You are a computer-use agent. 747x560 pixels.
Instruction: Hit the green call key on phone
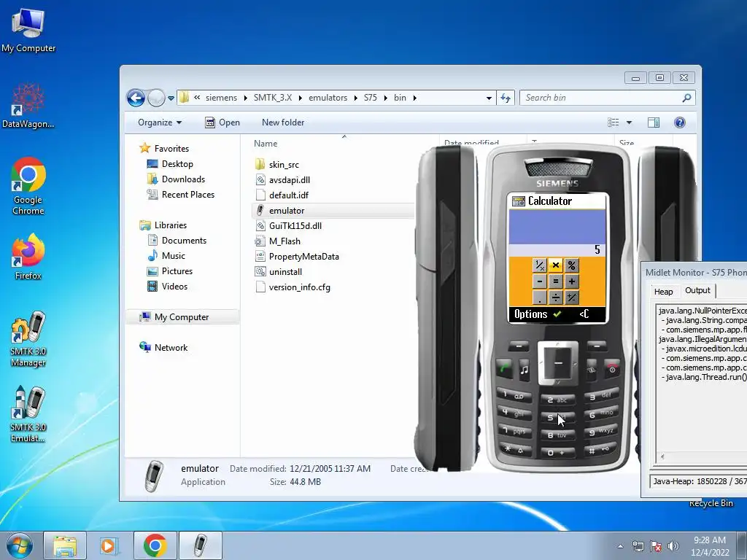(504, 368)
